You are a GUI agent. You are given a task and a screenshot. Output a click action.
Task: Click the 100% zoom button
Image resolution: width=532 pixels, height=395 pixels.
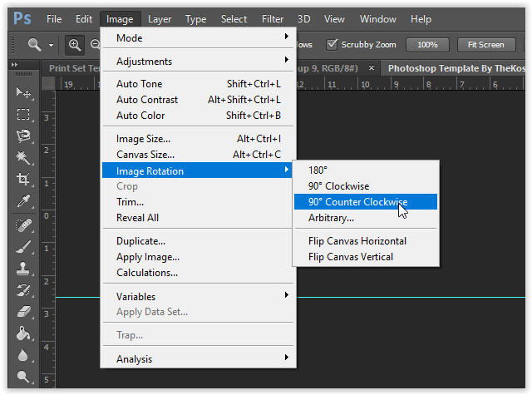pos(427,45)
